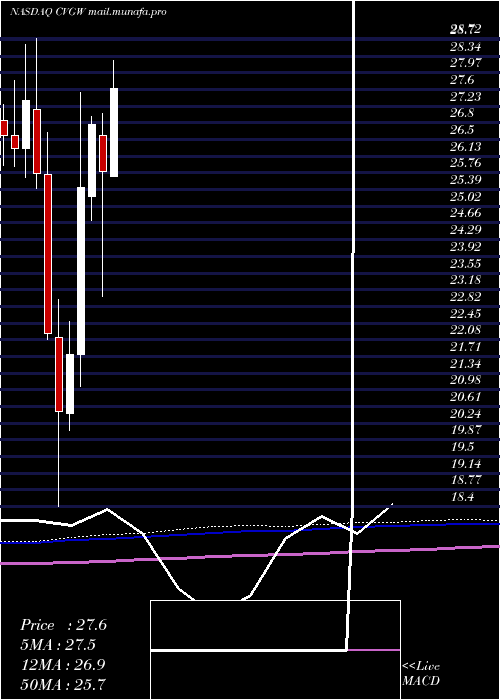Click the NASDAQ CVGW mail.munafa.pro title text

click(x=88, y=12)
